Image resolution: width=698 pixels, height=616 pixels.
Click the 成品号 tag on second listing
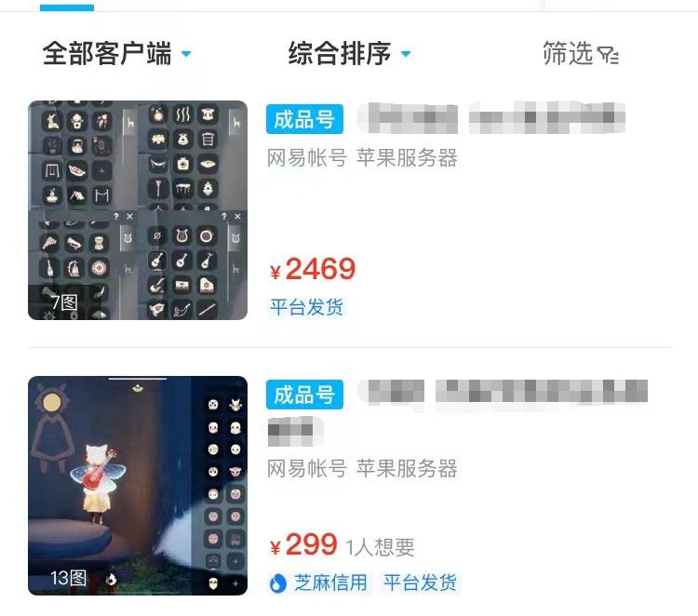pos(304,395)
